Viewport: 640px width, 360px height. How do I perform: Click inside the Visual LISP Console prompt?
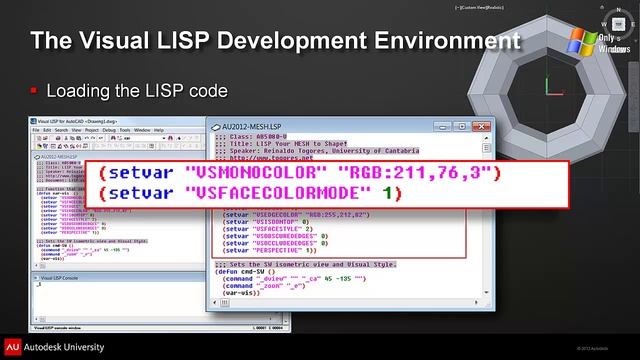click(x=39, y=284)
